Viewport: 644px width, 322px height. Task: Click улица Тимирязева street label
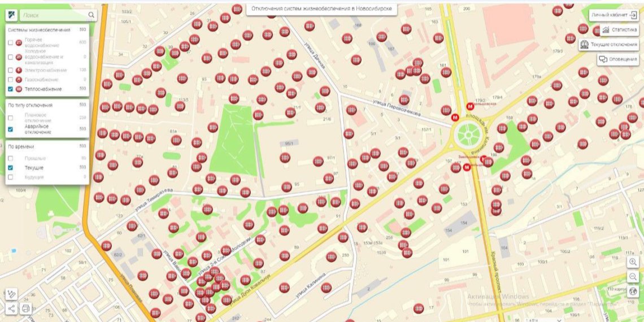click(x=154, y=199)
